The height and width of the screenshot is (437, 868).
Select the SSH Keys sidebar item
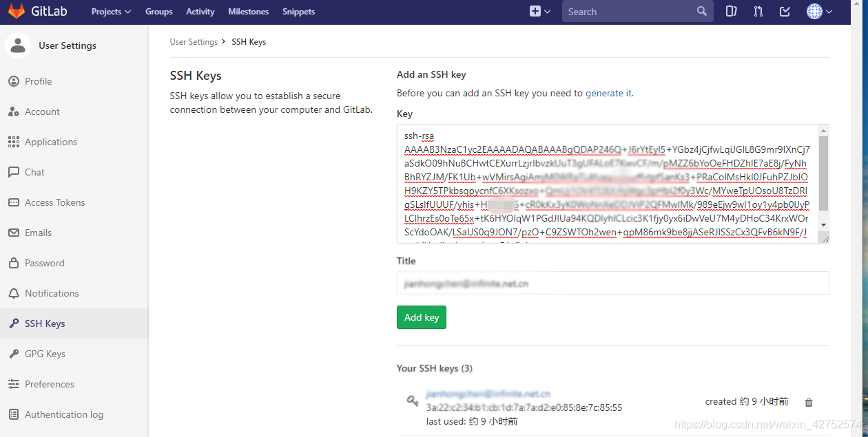point(74,323)
